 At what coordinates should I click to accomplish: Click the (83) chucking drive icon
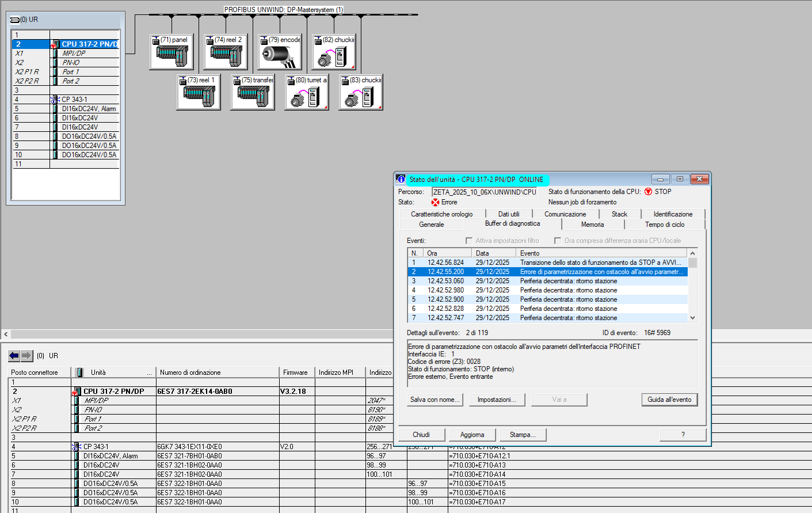pyautogui.click(x=360, y=96)
